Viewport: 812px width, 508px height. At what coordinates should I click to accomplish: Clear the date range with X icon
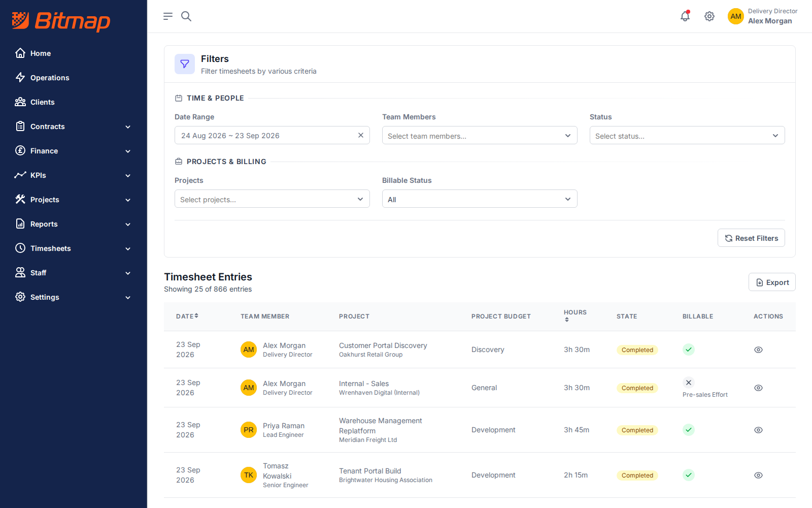tap(361, 135)
